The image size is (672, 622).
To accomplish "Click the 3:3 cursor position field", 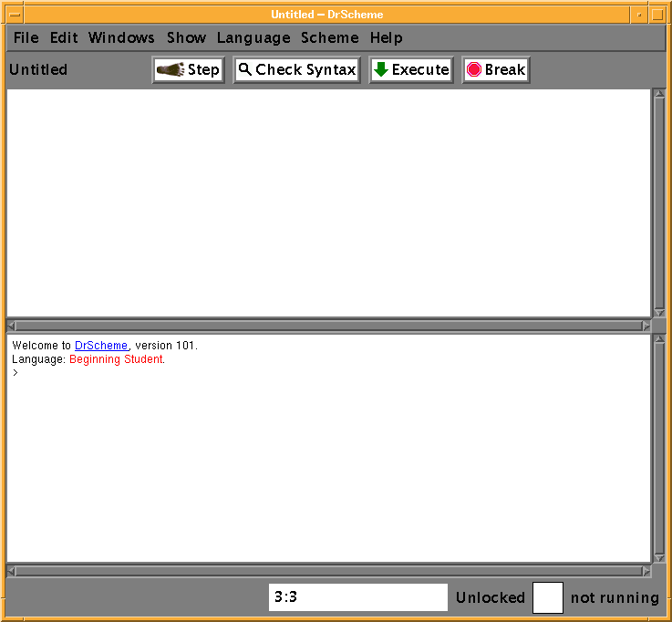I will (357, 597).
